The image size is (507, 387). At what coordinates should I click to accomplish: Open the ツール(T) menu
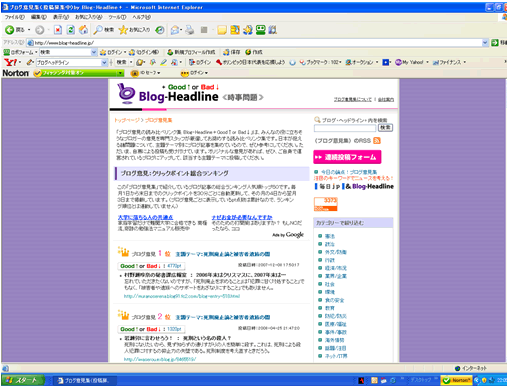point(117,17)
